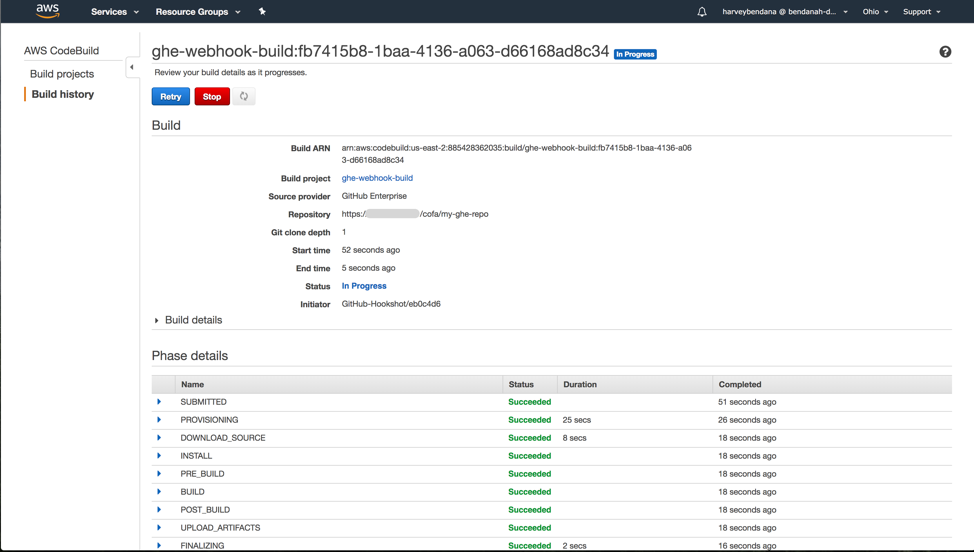
Task: Click the PROVISIONING '25 secs' duration
Action: (576, 420)
